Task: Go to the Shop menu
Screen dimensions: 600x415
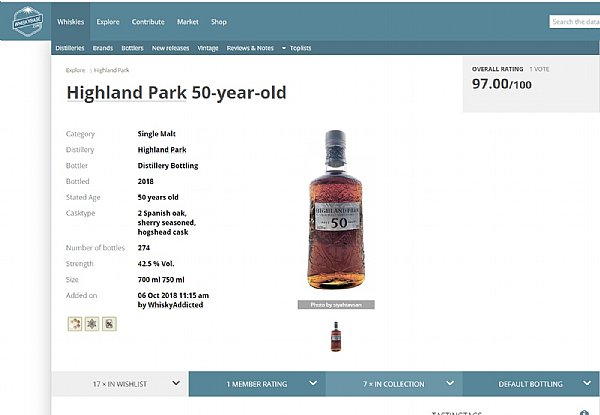Action: 219,22
